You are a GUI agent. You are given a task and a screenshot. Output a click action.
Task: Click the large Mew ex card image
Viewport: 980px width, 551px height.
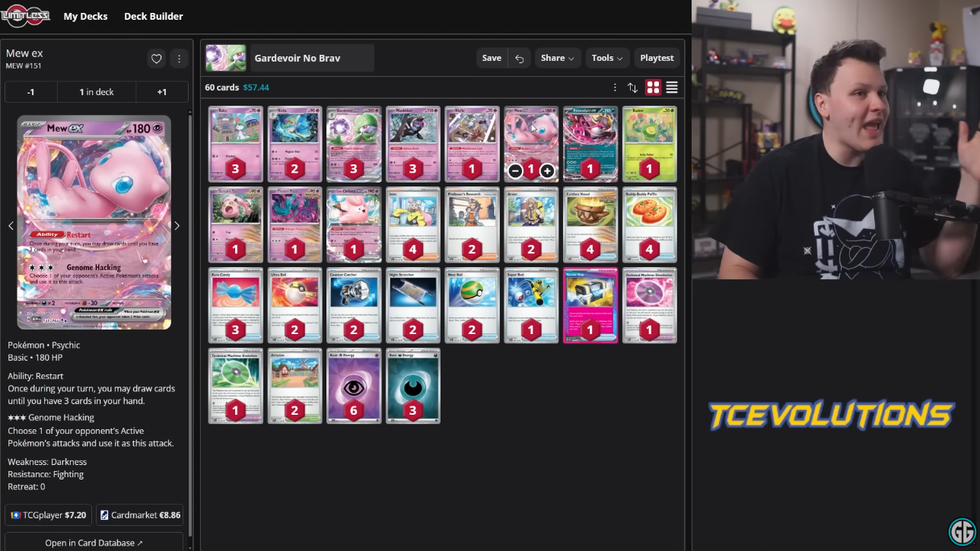click(94, 223)
